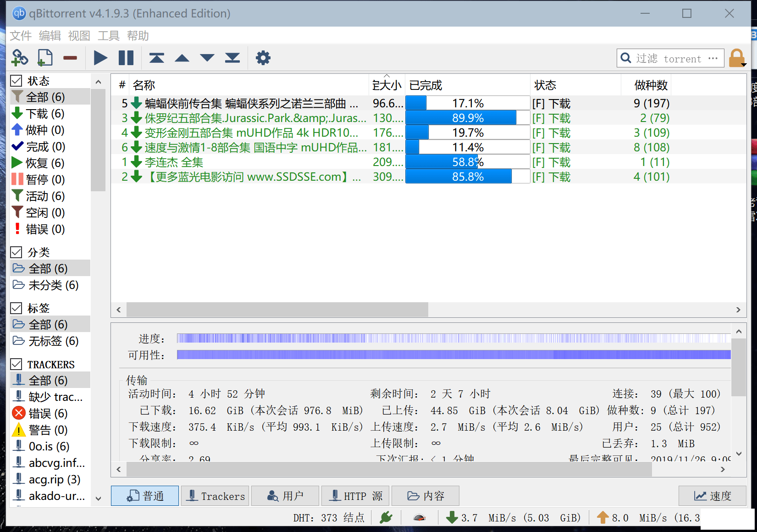Select the 变形金刚五部合集 torrent row
The image size is (757, 532).
coord(428,133)
